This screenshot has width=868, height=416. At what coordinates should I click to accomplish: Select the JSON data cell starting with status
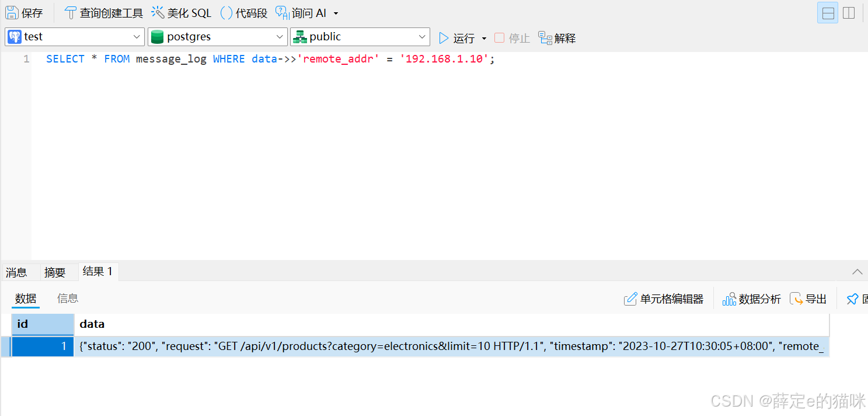click(452, 346)
